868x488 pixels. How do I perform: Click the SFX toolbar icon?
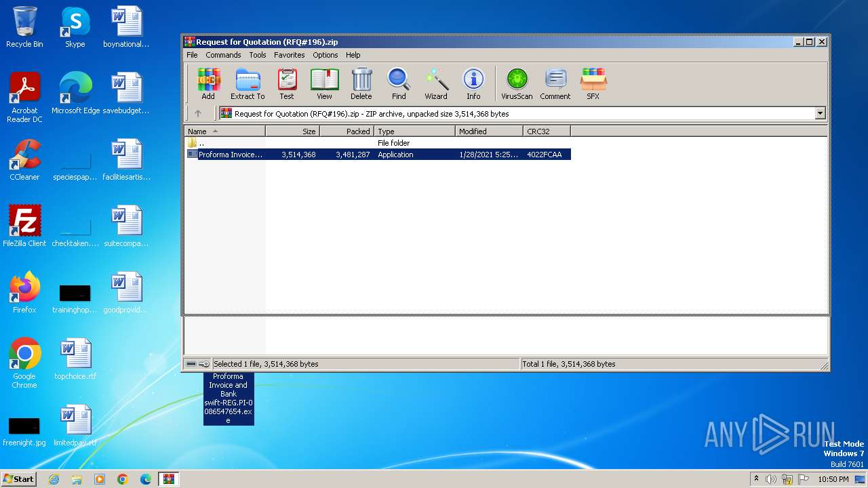[593, 84]
